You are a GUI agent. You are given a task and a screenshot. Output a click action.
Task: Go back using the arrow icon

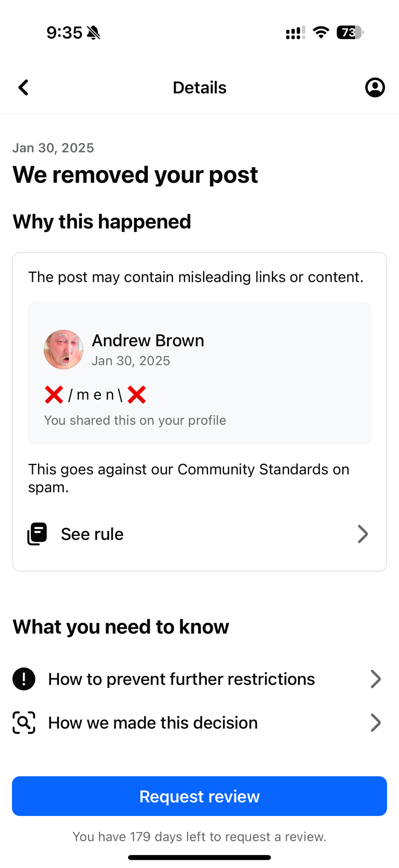pyautogui.click(x=23, y=87)
